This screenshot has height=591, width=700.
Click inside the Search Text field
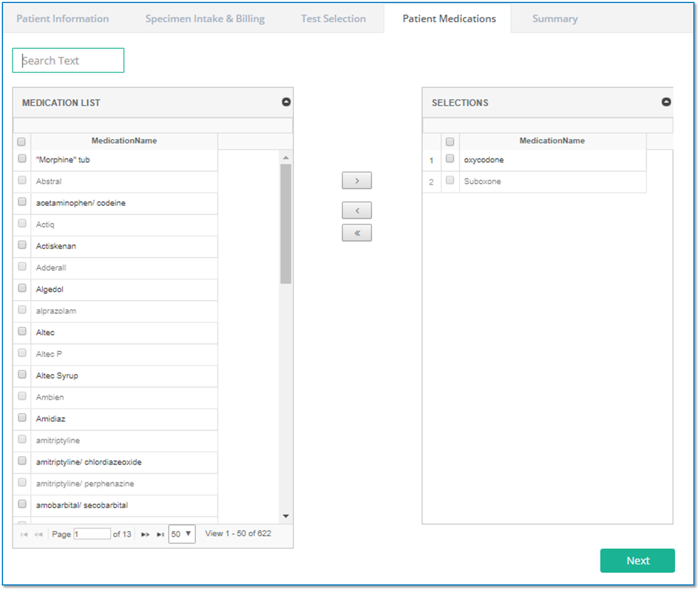[x=67, y=60]
